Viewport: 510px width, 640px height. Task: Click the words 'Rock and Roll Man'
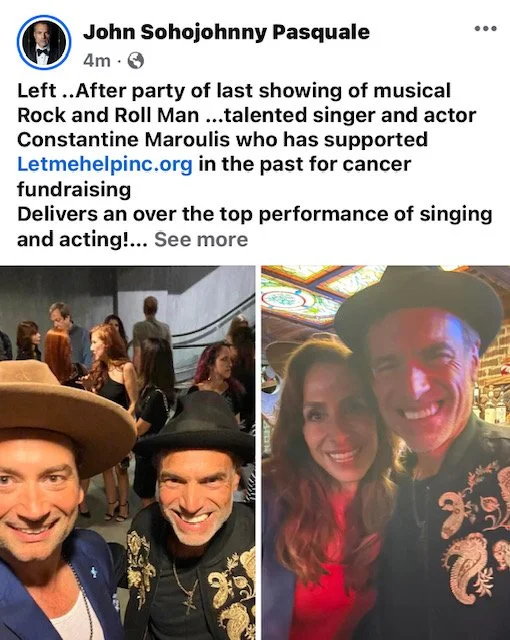pyautogui.click(x=108, y=115)
